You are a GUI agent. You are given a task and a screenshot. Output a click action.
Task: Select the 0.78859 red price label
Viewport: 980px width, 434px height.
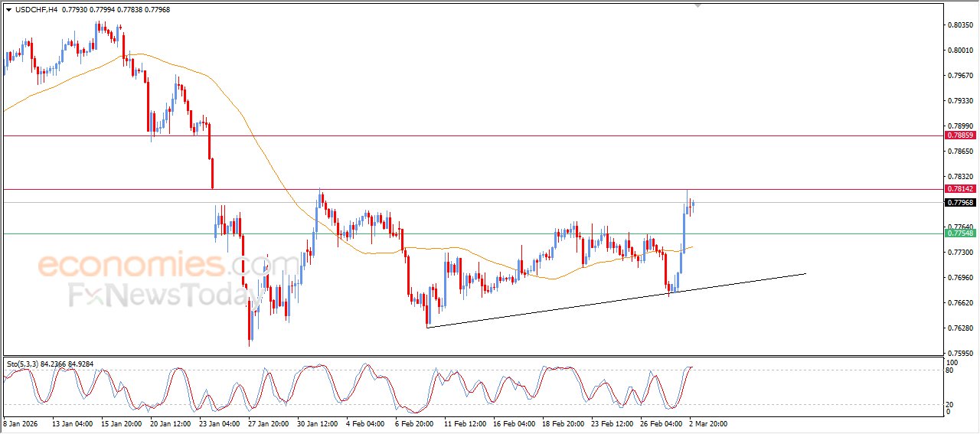(x=960, y=135)
